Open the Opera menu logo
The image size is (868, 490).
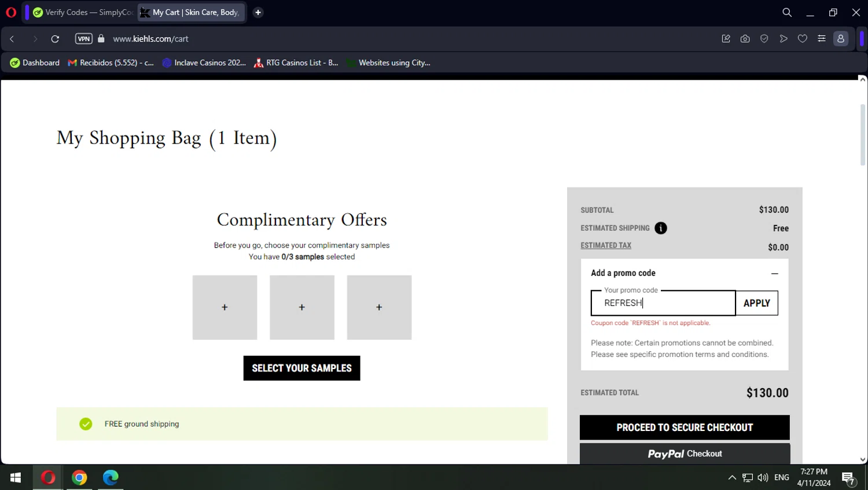point(11,12)
